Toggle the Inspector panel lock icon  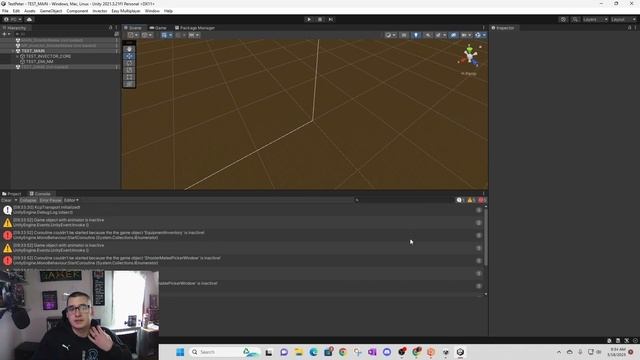629,28
